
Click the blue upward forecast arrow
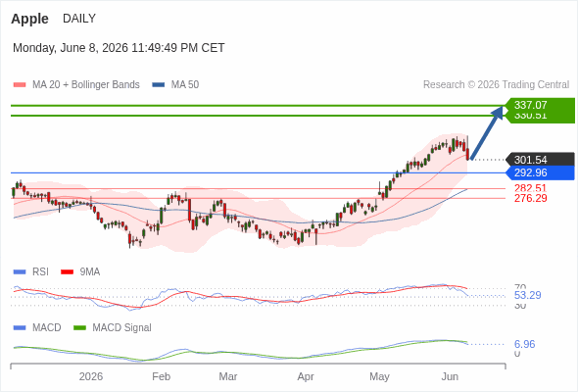pyautogui.click(x=487, y=132)
